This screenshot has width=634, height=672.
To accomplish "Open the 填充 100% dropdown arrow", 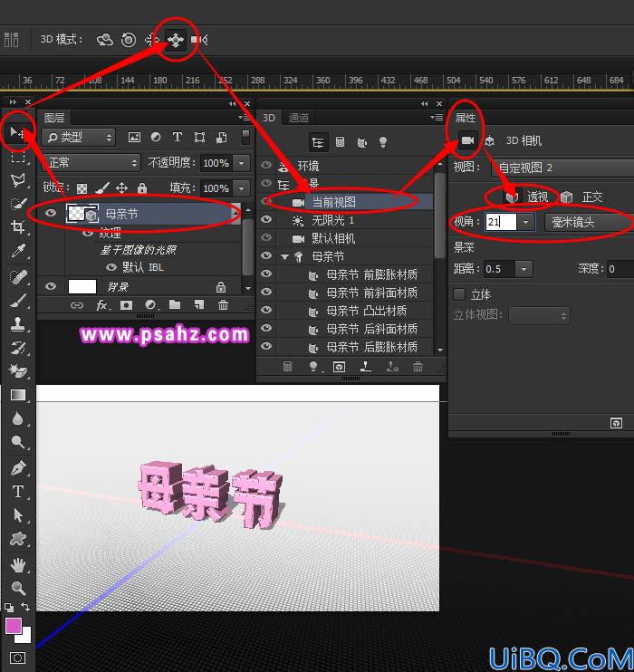I will 242,188.
